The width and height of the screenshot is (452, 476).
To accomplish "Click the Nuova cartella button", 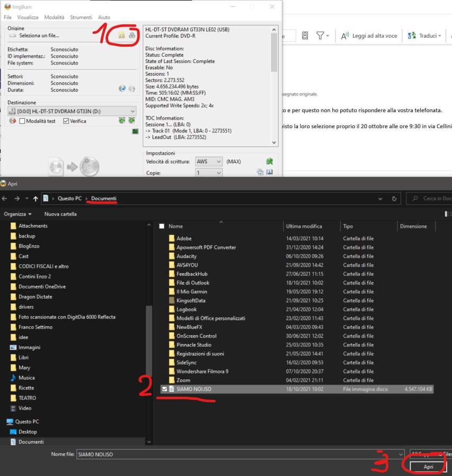I will (60, 214).
